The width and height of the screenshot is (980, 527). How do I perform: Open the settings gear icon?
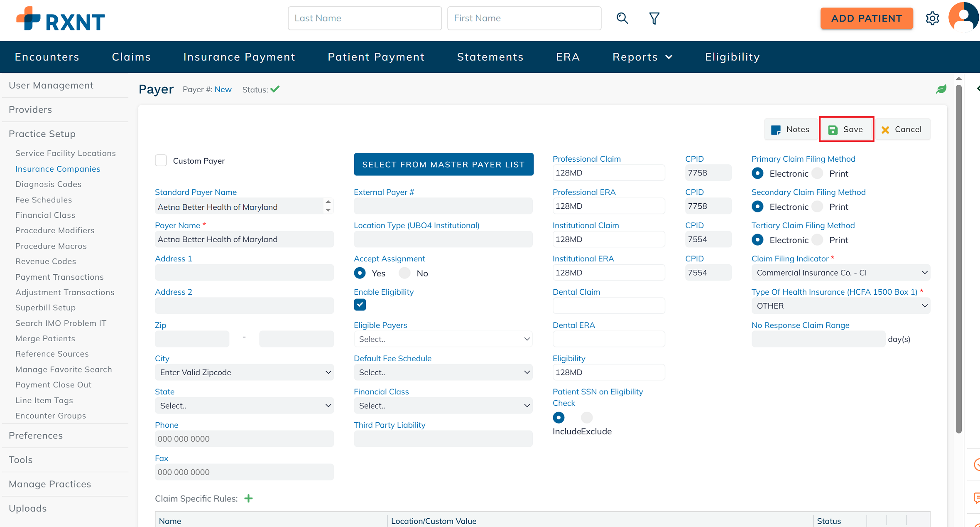pos(932,18)
